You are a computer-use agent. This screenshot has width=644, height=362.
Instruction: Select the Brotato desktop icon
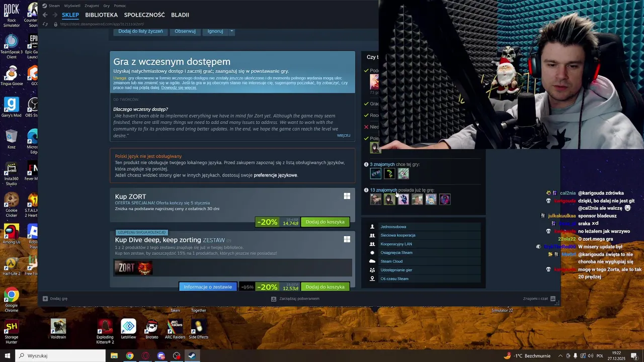152,329
